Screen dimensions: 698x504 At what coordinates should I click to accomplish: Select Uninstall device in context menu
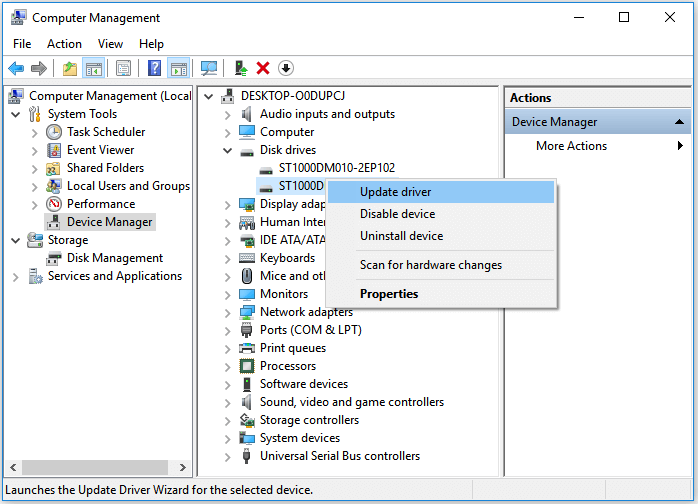pyautogui.click(x=401, y=236)
